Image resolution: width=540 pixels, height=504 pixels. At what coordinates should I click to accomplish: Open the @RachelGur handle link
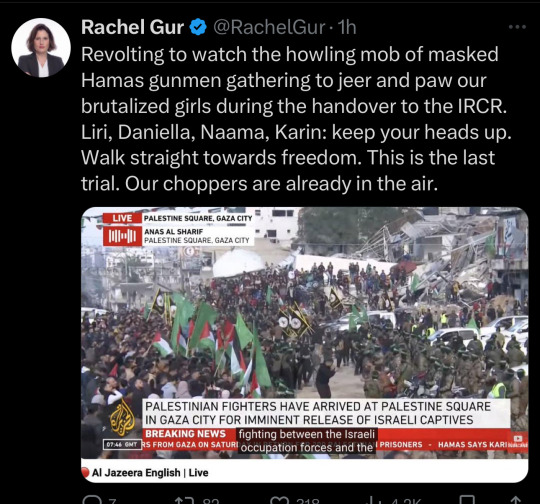pyautogui.click(x=269, y=27)
